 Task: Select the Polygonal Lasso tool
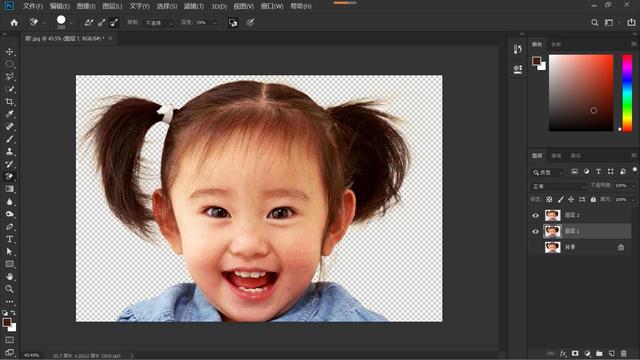[9, 77]
